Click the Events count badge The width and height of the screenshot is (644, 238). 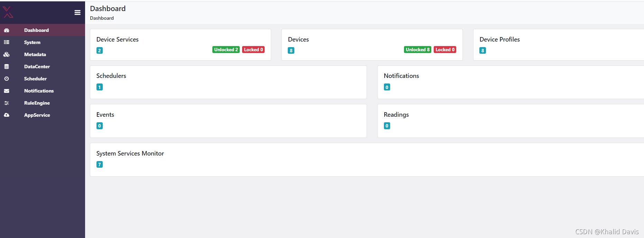pyautogui.click(x=100, y=126)
